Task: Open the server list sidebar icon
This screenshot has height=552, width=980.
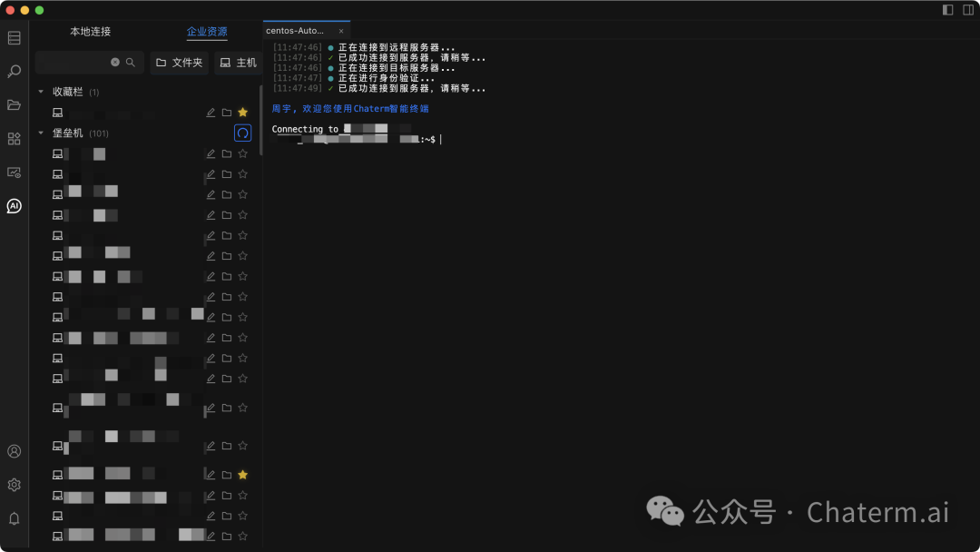Action: [x=14, y=38]
